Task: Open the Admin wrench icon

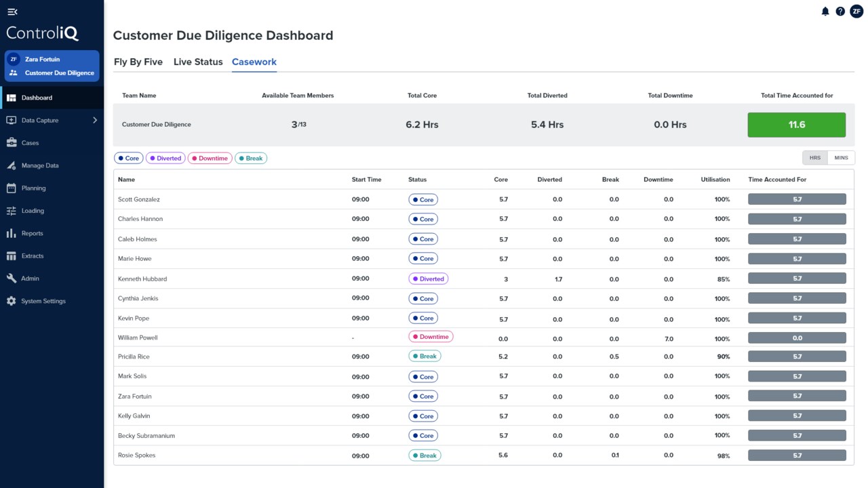Action: point(11,279)
